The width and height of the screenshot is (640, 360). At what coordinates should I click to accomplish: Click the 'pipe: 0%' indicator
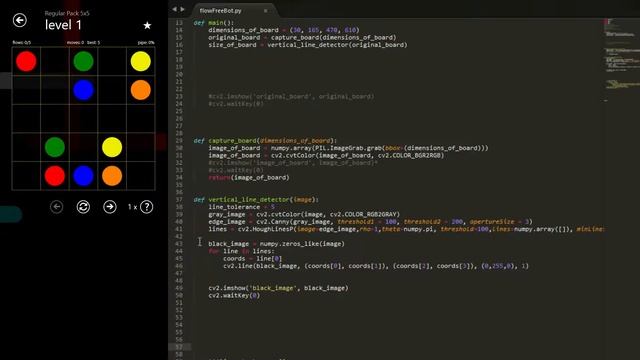pos(146,42)
